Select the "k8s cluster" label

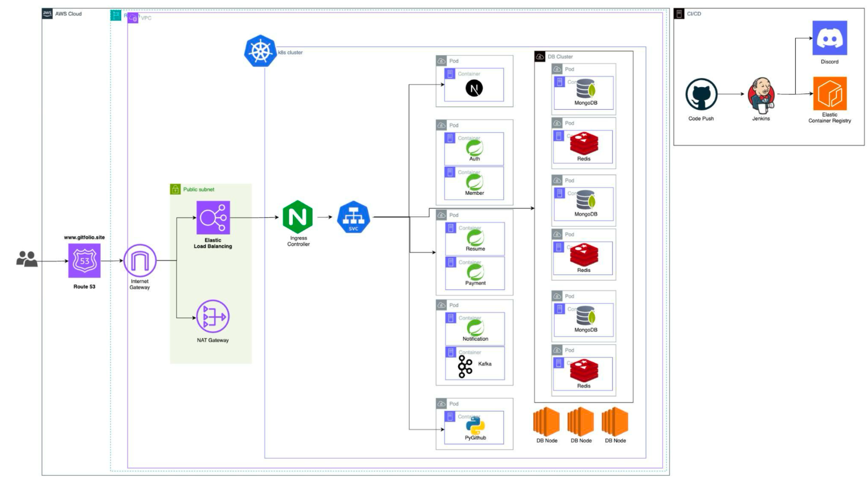point(290,52)
